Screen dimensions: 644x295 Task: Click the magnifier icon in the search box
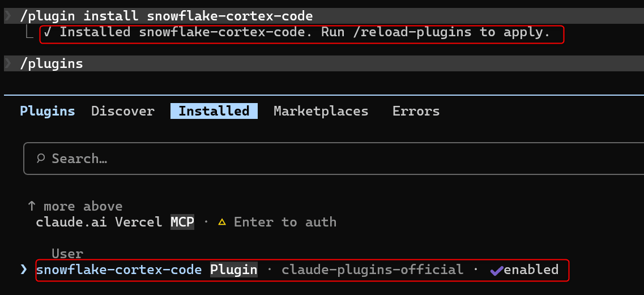[x=40, y=158]
